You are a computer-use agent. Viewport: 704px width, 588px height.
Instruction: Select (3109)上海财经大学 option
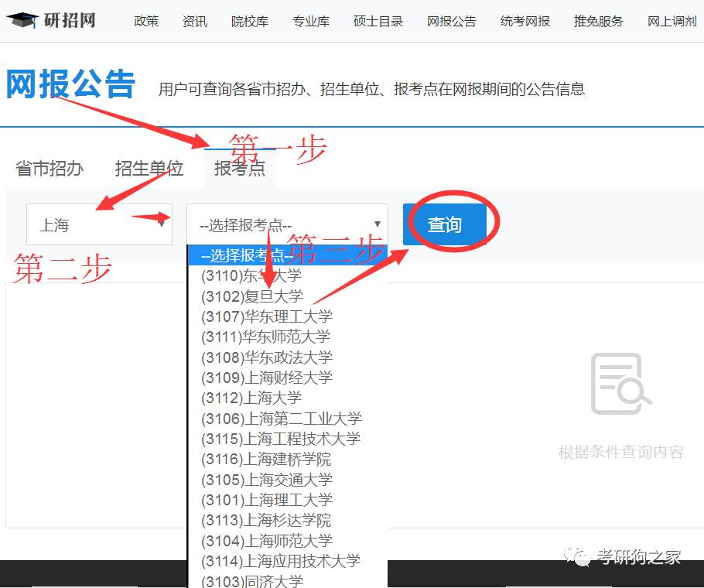pyautogui.click(x=287, y=378)
